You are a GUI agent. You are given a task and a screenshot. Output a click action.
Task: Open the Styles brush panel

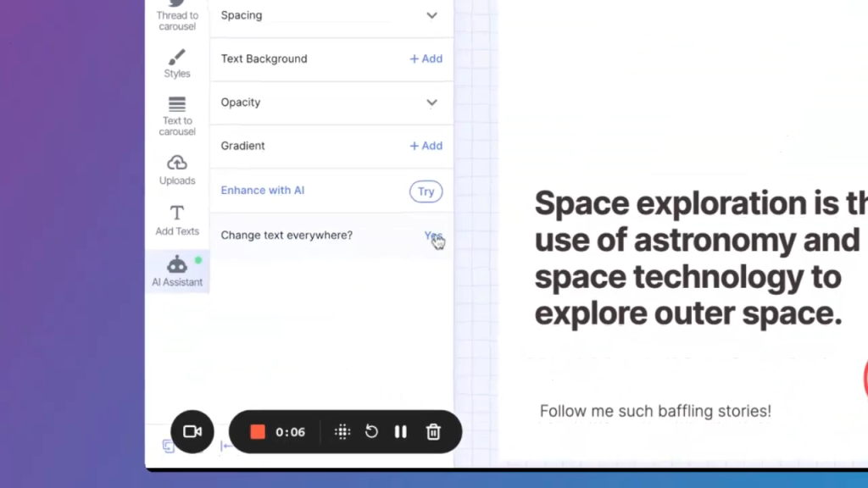(177, 64)
